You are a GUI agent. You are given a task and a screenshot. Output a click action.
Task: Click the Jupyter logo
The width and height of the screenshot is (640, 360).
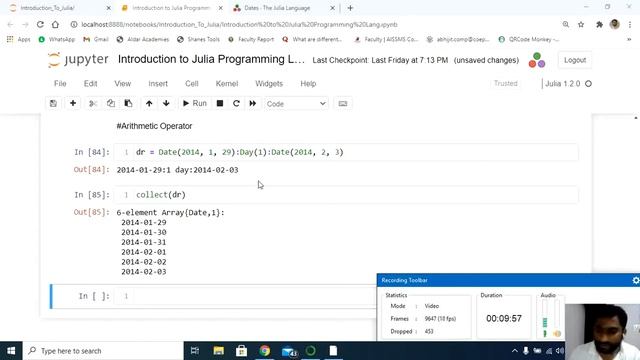tap(78, 60)
